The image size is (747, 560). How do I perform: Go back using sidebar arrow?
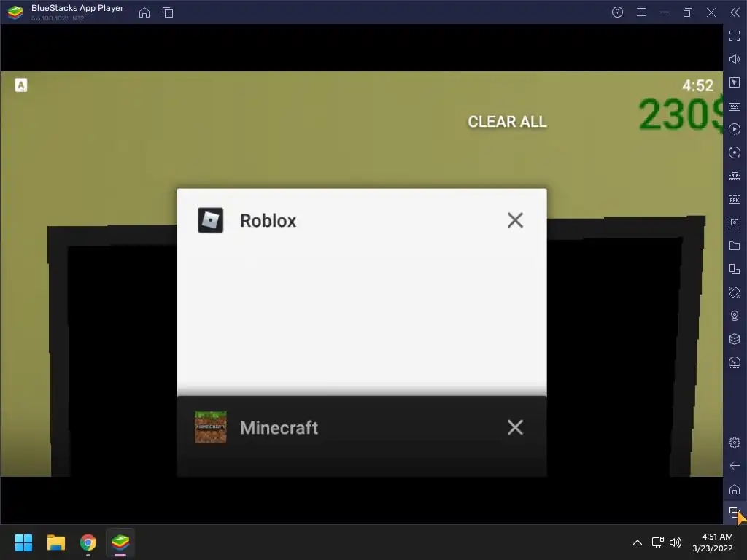pyautogui.click(x=735, y=466)
